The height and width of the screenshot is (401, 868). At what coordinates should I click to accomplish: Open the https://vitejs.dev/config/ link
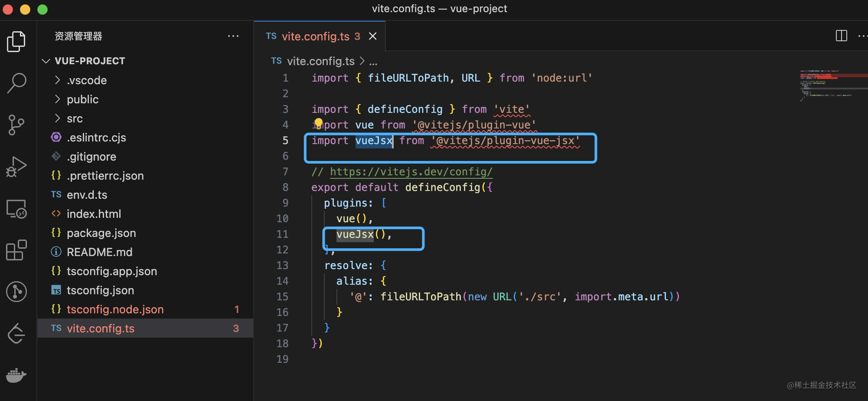tap(411, 172)
